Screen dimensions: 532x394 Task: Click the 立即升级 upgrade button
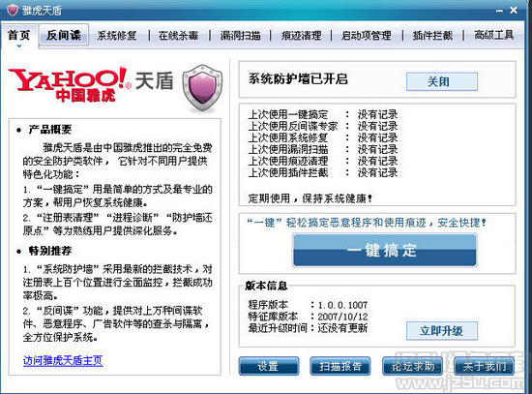pyautogui.click(x=442, y=331)
